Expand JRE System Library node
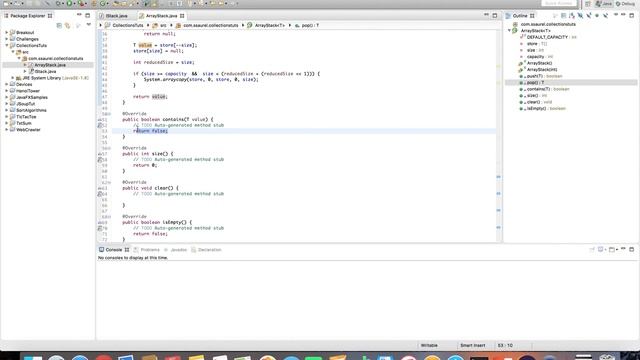Screen dimensions: 640x360 tap(13, 78)
